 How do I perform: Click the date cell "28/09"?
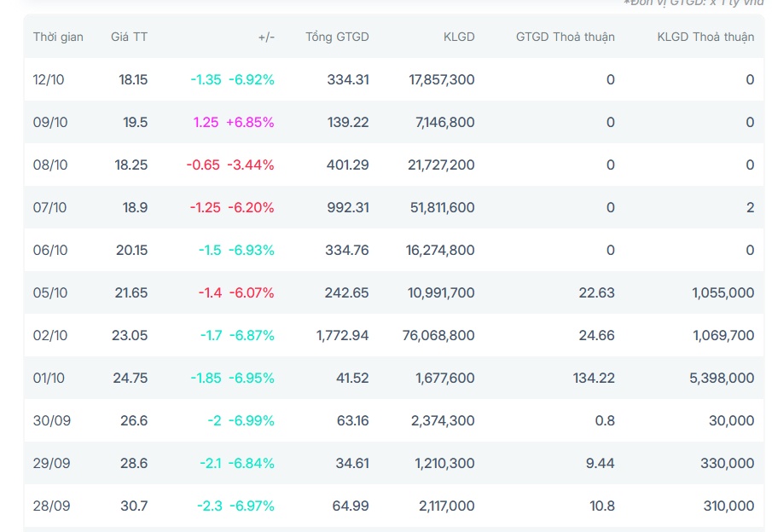52,506
